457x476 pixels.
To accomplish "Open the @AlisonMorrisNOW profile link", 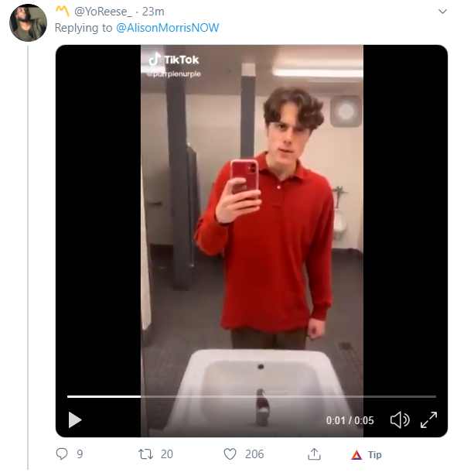I will (167, 28).
